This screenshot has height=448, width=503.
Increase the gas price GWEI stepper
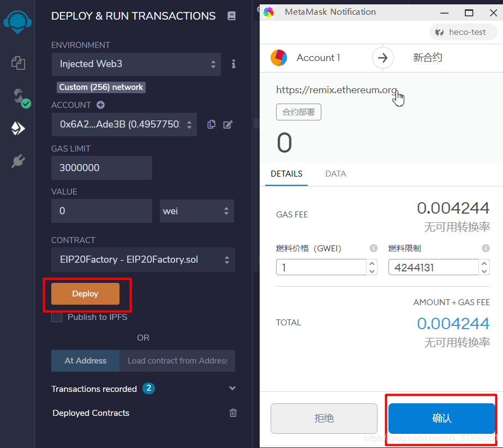point(372,263)
